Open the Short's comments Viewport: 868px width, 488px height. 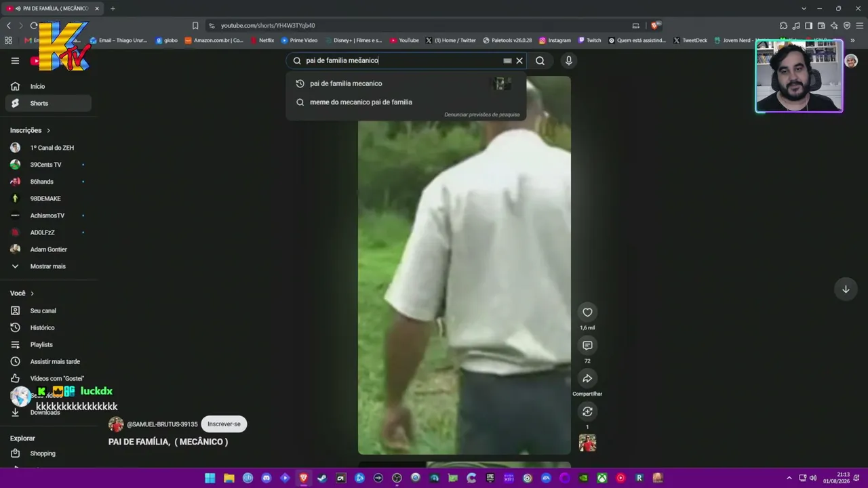coord(587,346)
